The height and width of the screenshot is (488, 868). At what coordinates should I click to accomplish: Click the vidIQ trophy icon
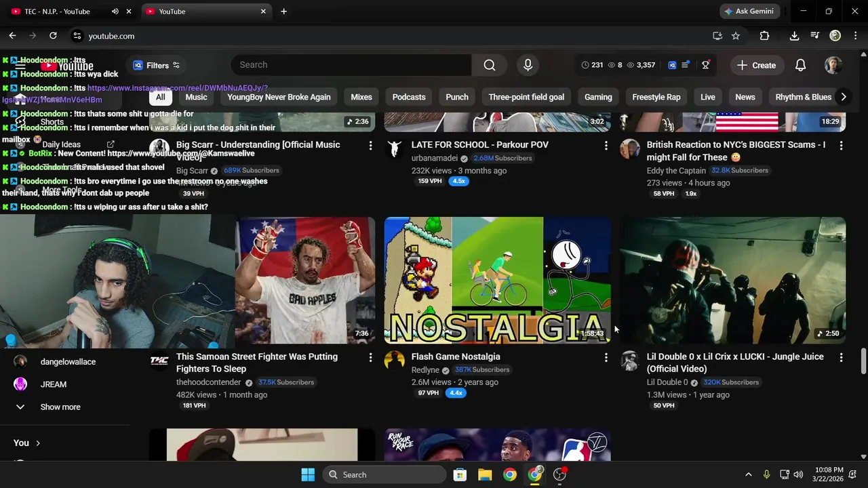(705, 65)
